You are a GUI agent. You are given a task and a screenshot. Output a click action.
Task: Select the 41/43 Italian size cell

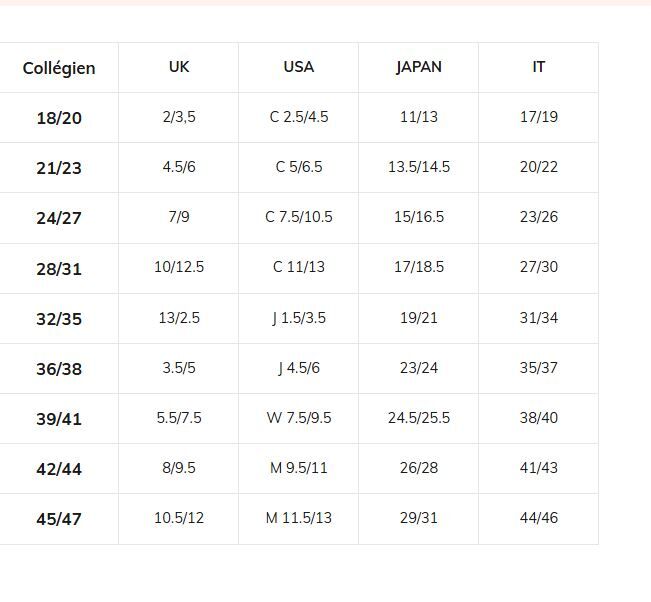[x=539, y=468]
